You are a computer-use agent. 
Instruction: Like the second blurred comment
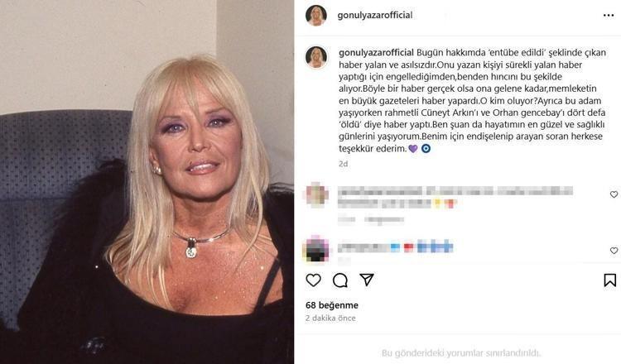point(614,251)
